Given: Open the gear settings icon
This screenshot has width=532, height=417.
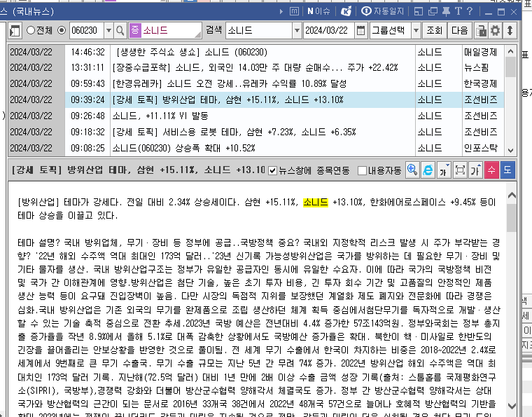Looking at the screenshot, I should point(496,31).
